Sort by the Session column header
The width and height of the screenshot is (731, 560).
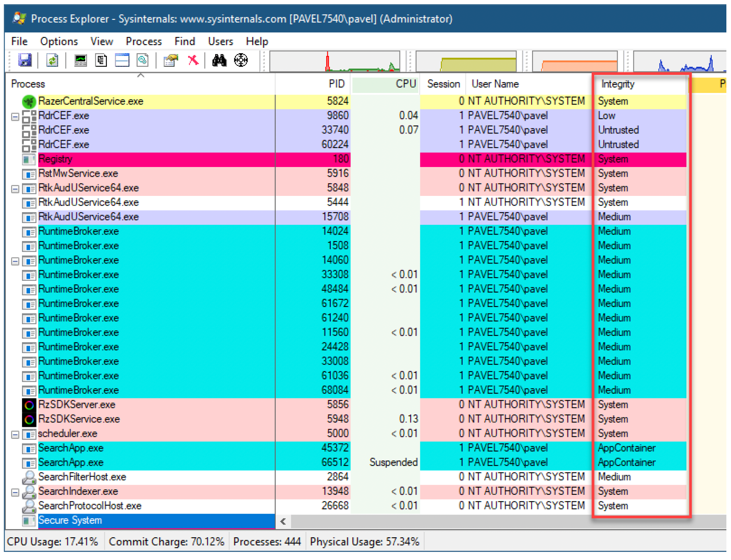coord(443,84)
